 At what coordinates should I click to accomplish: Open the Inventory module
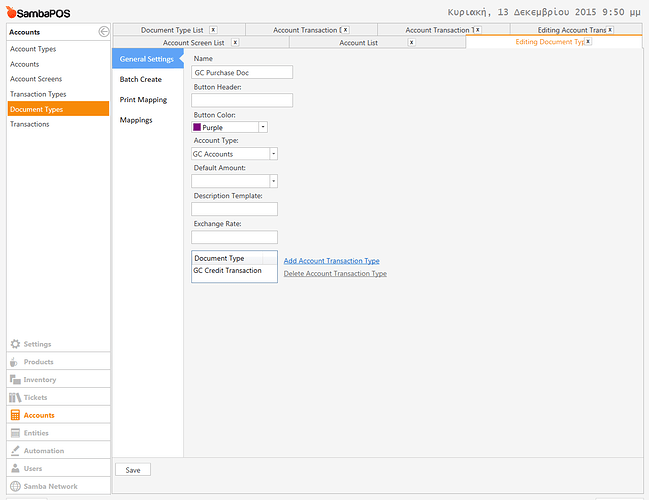point(58,380)
